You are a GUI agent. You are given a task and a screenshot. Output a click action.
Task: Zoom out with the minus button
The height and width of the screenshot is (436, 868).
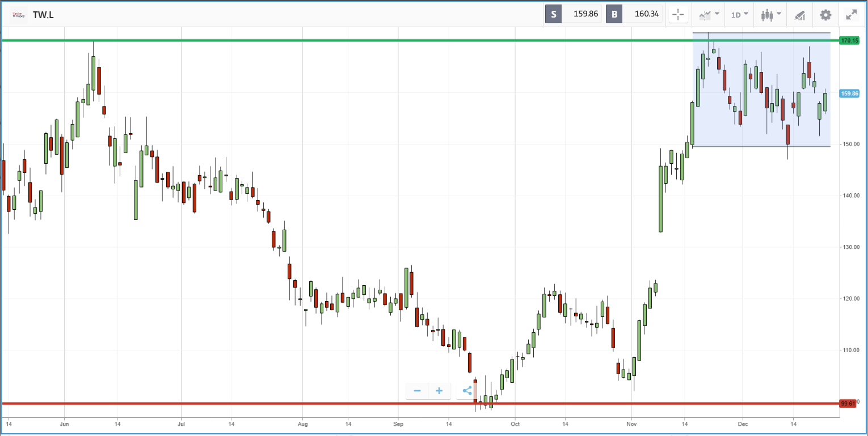(417, 391)
